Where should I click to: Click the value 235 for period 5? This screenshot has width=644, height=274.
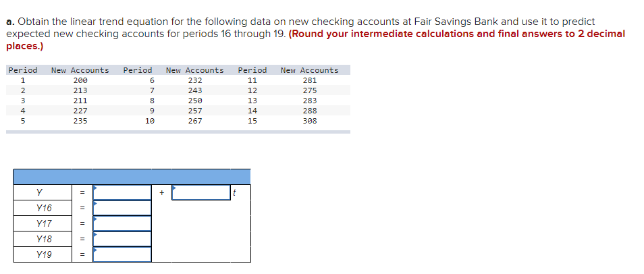pyautogui.click(x=80, y=121)
